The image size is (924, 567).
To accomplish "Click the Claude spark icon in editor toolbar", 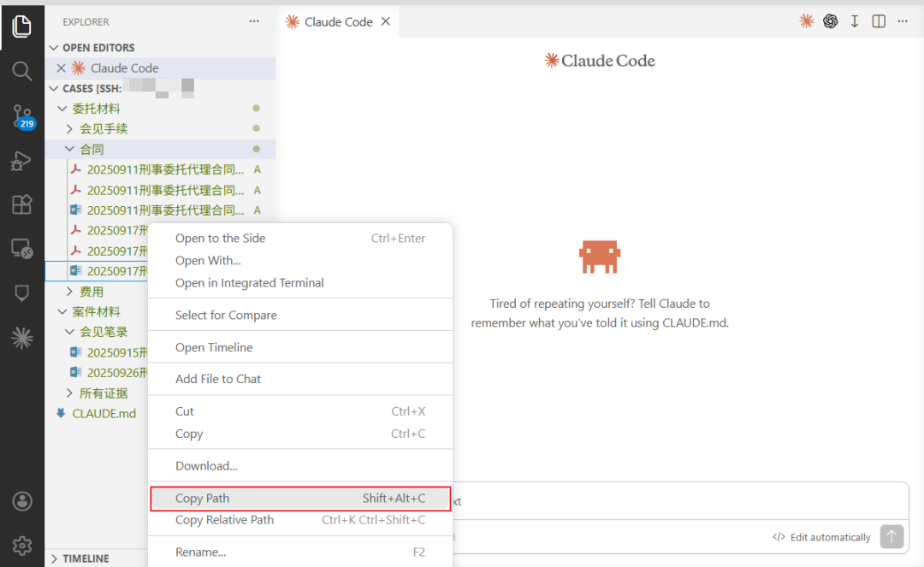I will point(806,21).
